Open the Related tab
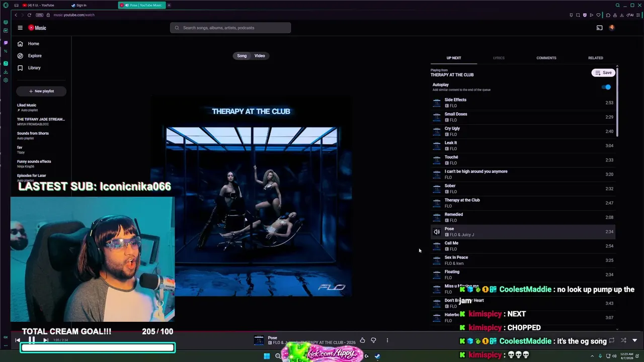This screenshot has height=362, width=644. coord(596,58)
